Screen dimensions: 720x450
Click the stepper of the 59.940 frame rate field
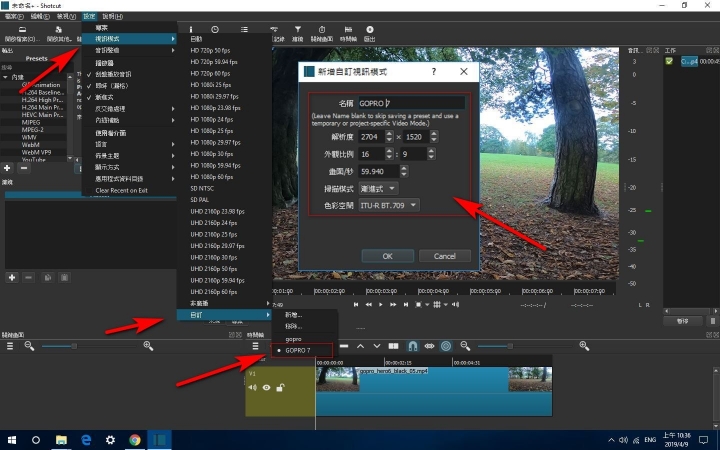[x=404, y=172]
